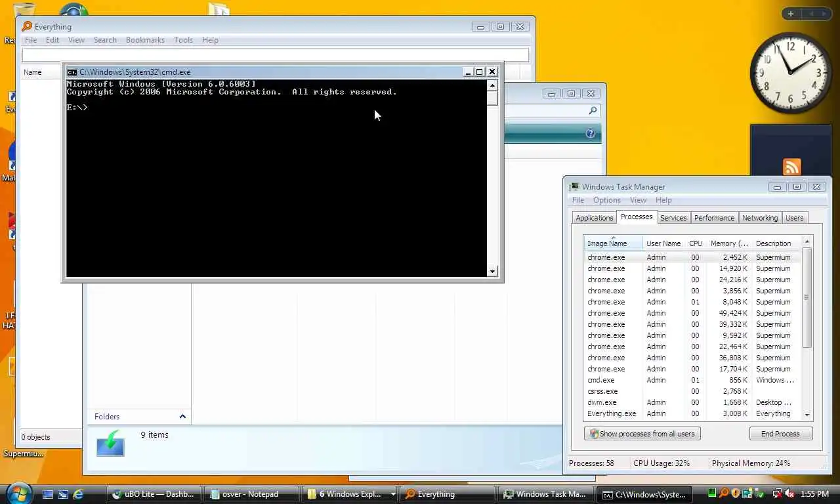This screenshot has width=840, height=504.
Task: Open Search menu in Everything window
Action: (x=105, y=40)
